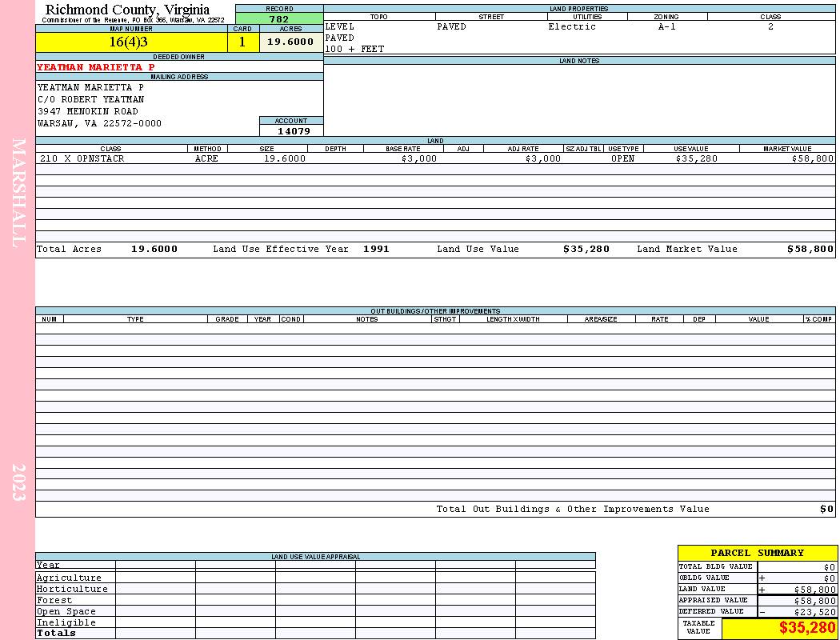Click the TOTAL BLDG VALUE label
The image size is (840, 640).
(x=715, y=566)
